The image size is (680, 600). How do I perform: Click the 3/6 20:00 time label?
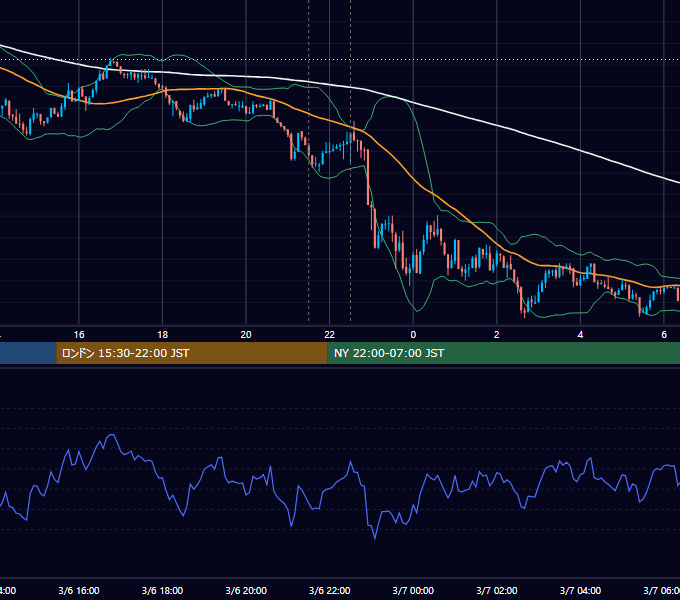246,590
